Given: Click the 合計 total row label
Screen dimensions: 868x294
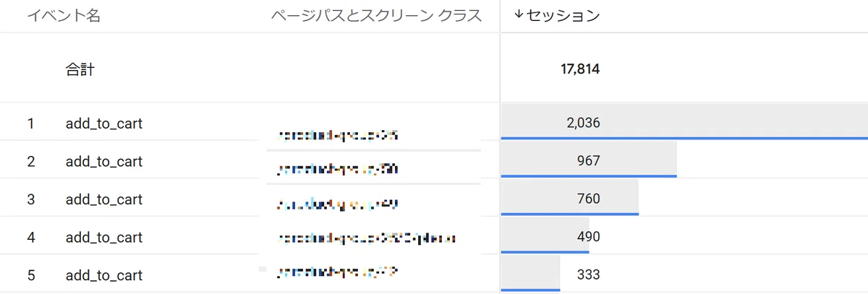Looking at the screenshot, I should pos(80,70).
